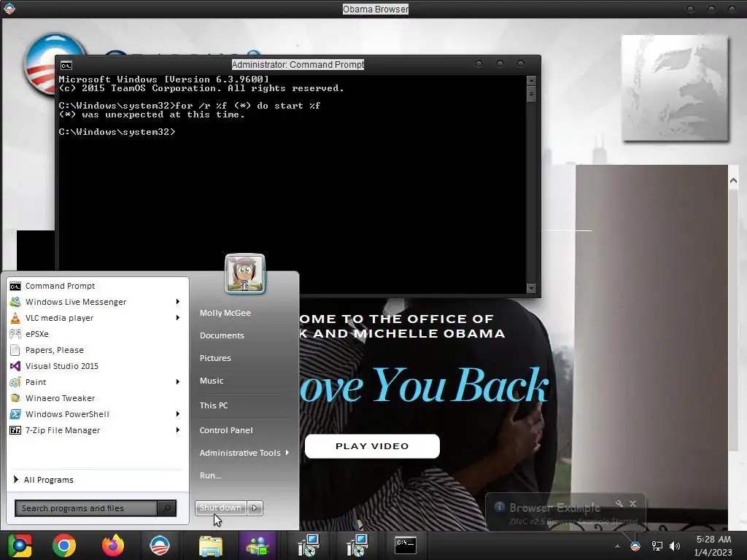
Task: Click PLAY VIDEO button in Obama Browser
Action: pos(372,446)
